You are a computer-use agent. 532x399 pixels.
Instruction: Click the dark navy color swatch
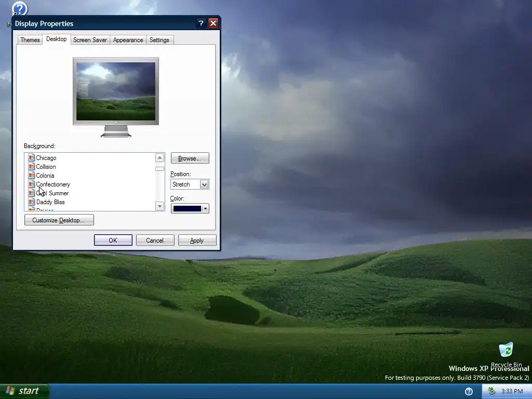click(187, 209)
